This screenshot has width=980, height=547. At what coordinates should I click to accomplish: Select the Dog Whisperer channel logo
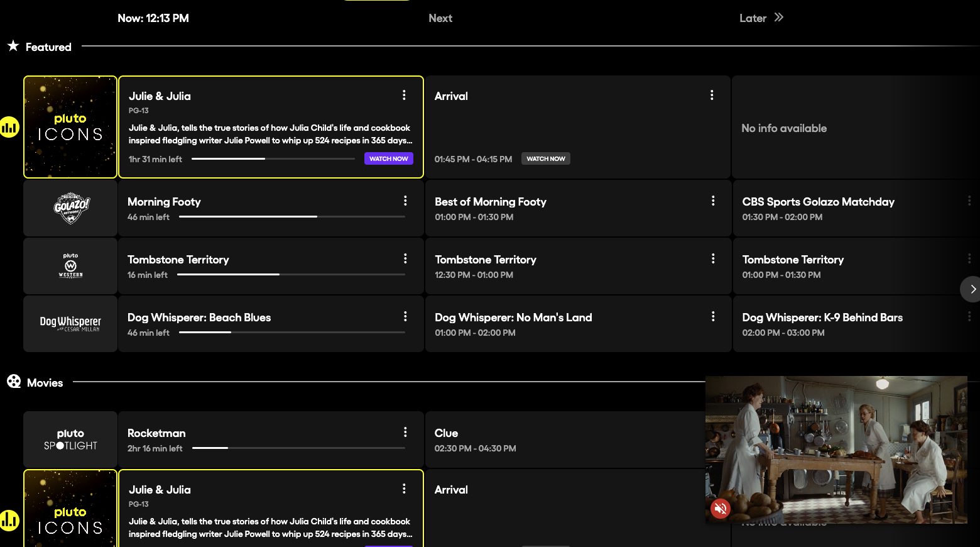click(70, 324)
